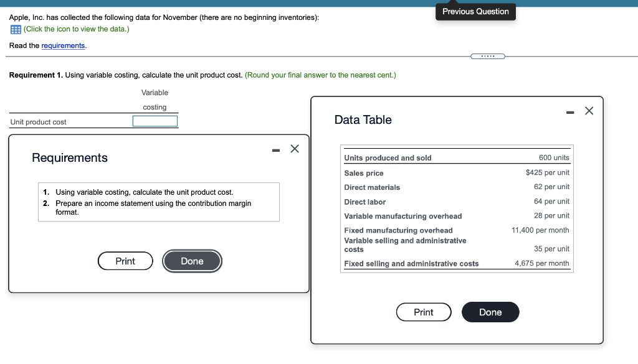Open the requirements hyperlink
638x364 pixels.
63,45
